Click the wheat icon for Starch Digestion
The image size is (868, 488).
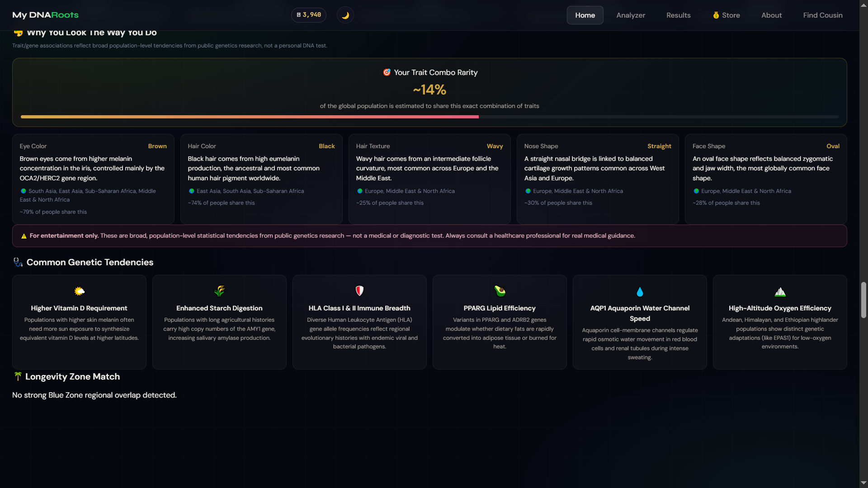pos(219,291)
